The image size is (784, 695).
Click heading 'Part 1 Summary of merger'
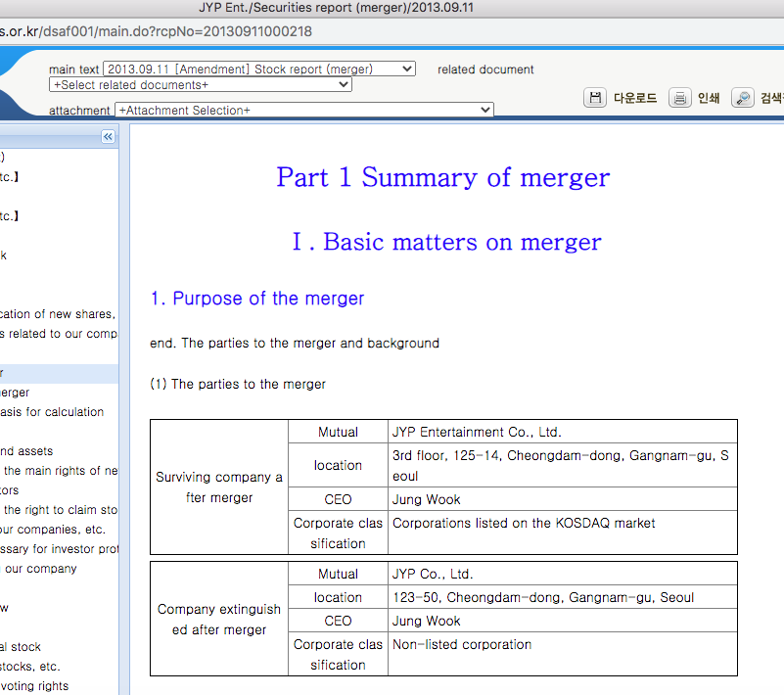click(x=443, y=177)
